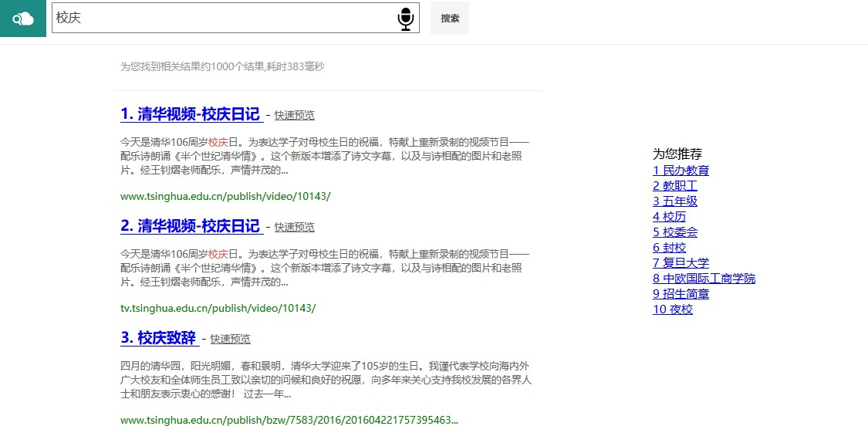This screenshot has height=426, width=868.
Task: Activate the microphone voice search icon
Action: pos(405,19)
